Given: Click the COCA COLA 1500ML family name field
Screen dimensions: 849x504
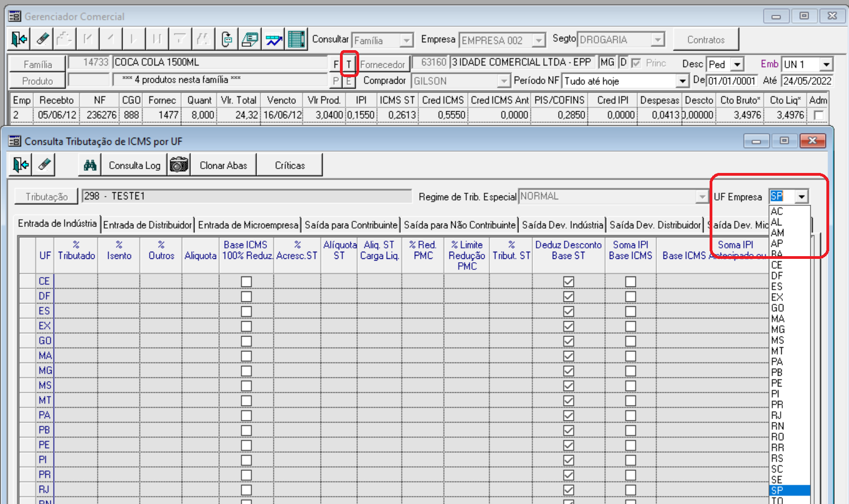Looking at the screenshot, I should (219, 62).
